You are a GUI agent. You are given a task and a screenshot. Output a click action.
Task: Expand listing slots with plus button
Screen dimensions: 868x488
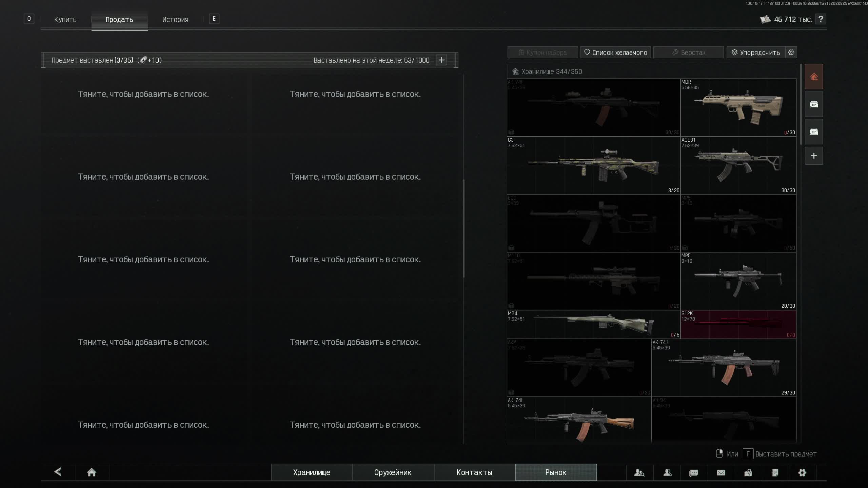coord(441,60)
